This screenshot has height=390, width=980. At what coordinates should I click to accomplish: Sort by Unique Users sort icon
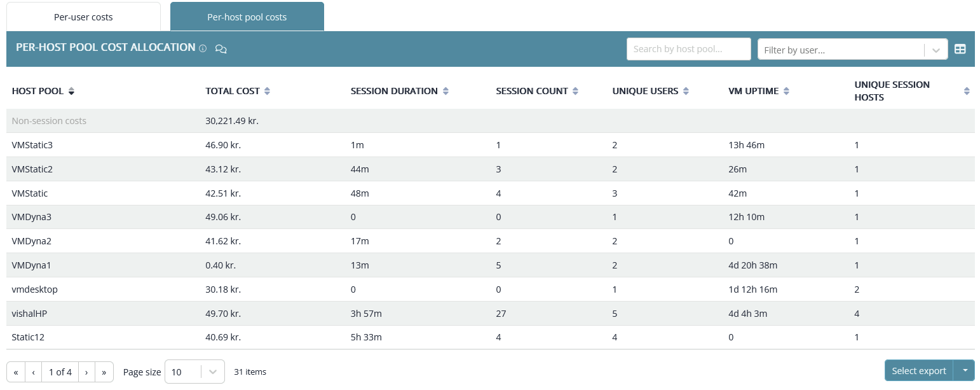click(686, 92)
